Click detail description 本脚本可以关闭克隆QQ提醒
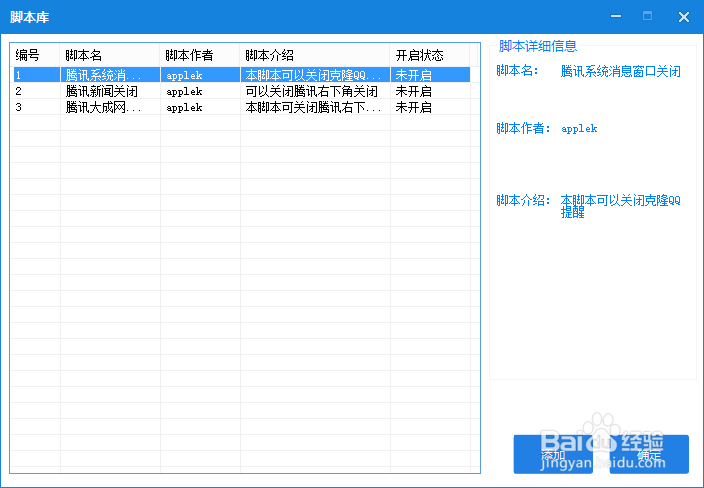 click(x=620, y=206)
